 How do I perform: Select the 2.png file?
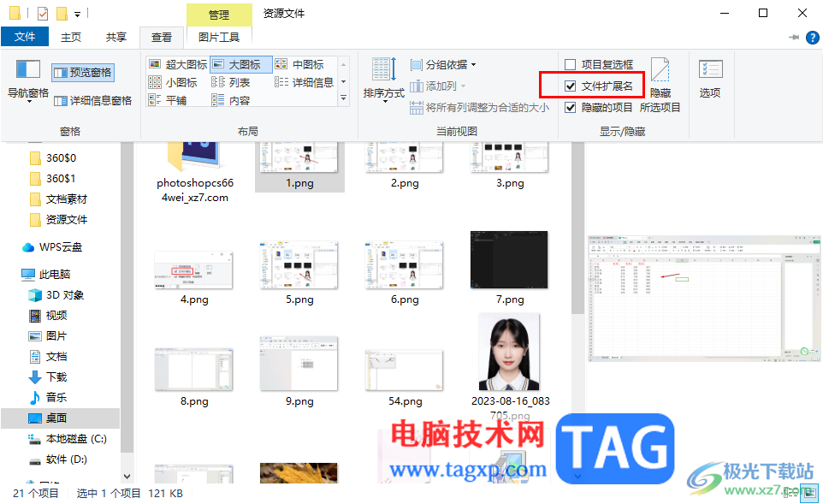click(405, 166)
